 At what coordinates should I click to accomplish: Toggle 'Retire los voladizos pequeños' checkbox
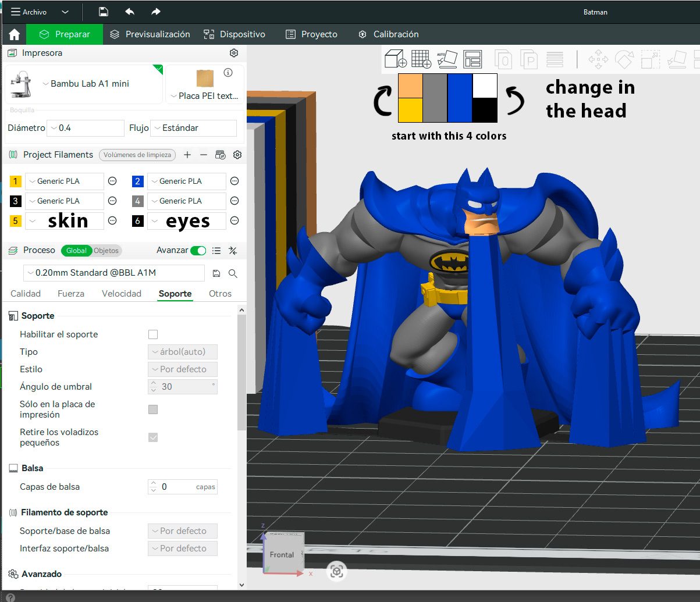coord(153,437)
